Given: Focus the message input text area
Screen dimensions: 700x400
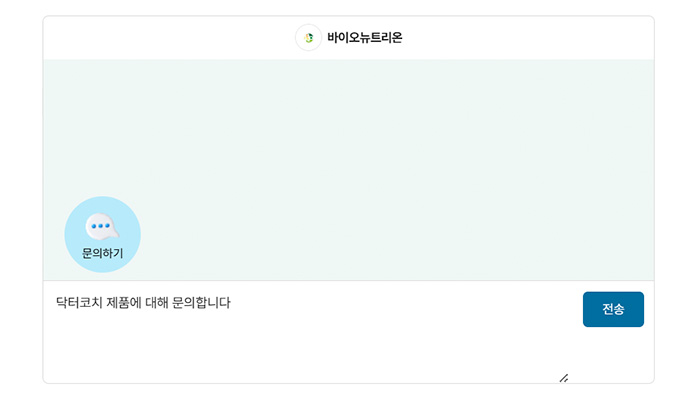Looking at the screenshot, I should click(x=312, y=332).
